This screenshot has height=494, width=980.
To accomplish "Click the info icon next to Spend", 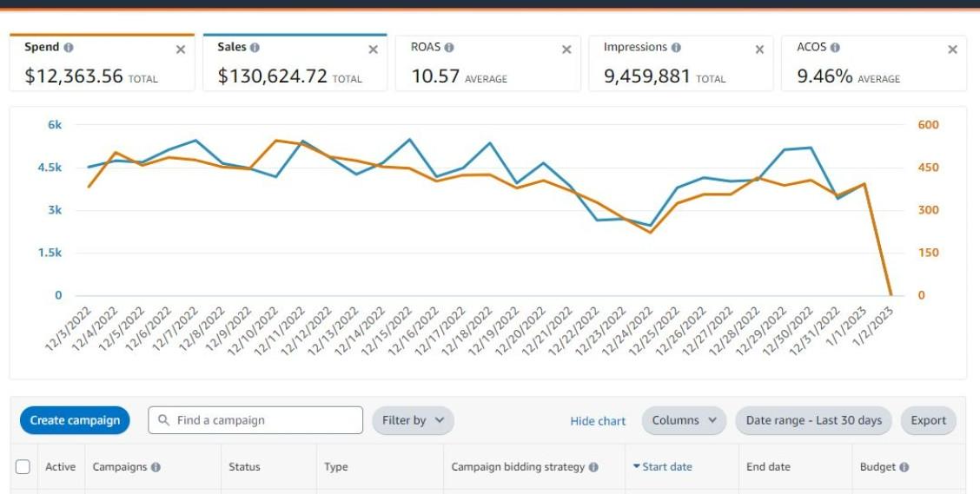I will tap(69, 48).
